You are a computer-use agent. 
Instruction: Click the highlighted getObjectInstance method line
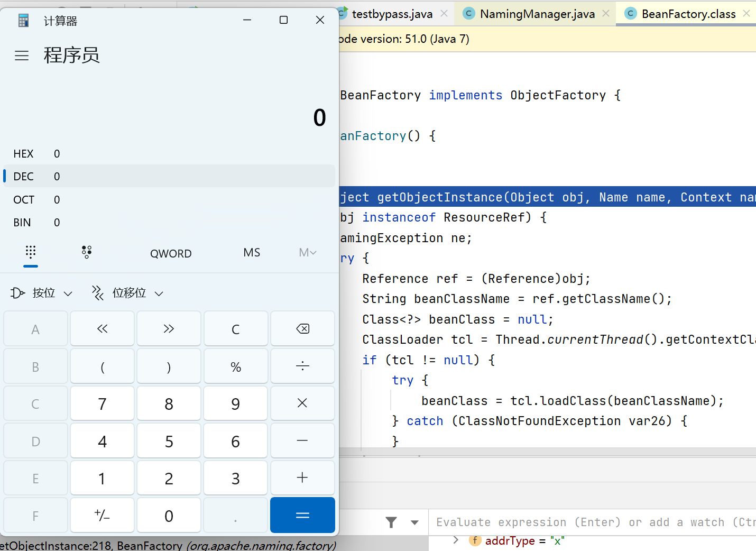click(x=548, y=197)
